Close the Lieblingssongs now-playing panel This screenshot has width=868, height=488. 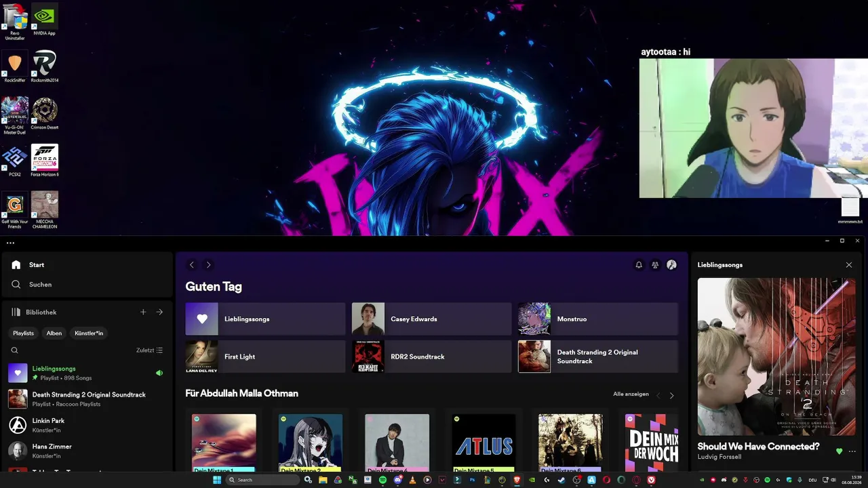click(x=849, y=265)
